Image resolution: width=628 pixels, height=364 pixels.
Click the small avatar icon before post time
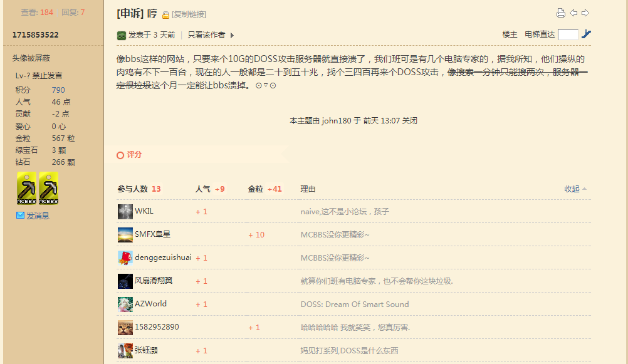point(122,35)
